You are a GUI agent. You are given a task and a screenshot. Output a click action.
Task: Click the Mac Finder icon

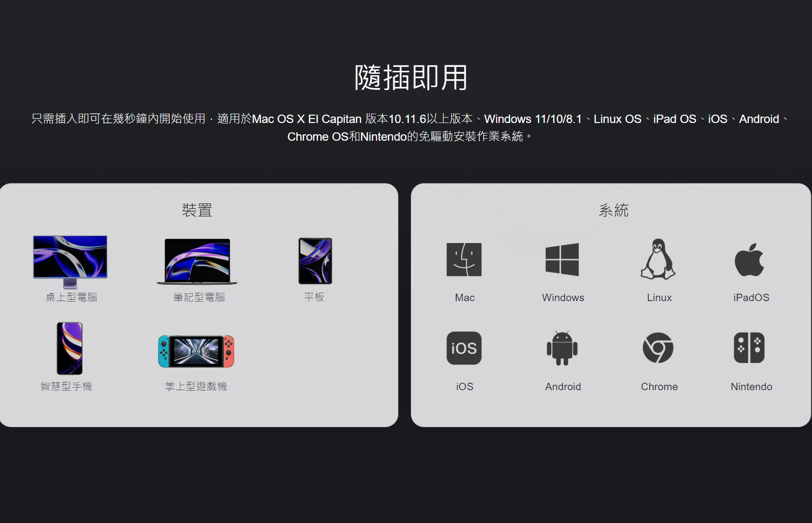464,259
